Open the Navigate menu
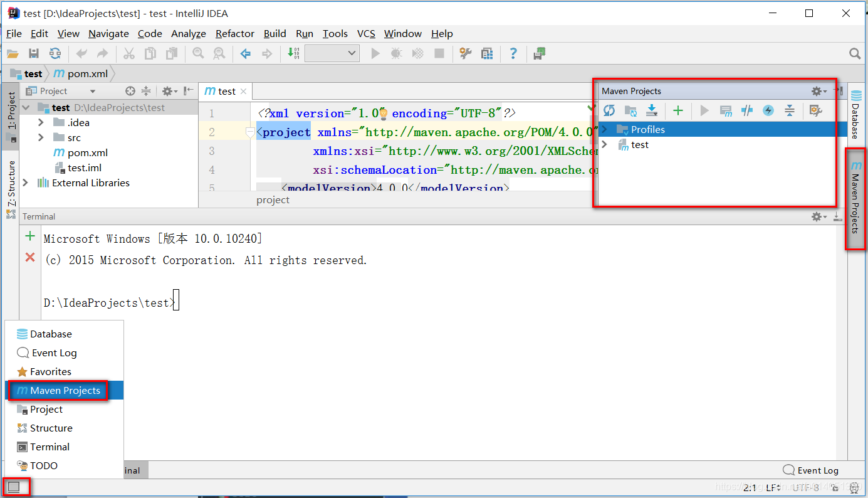 click(108, 33)
